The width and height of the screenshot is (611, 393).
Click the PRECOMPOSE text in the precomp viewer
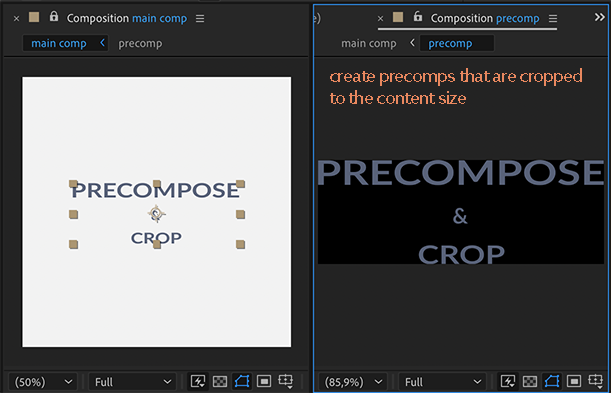[461, 173]
